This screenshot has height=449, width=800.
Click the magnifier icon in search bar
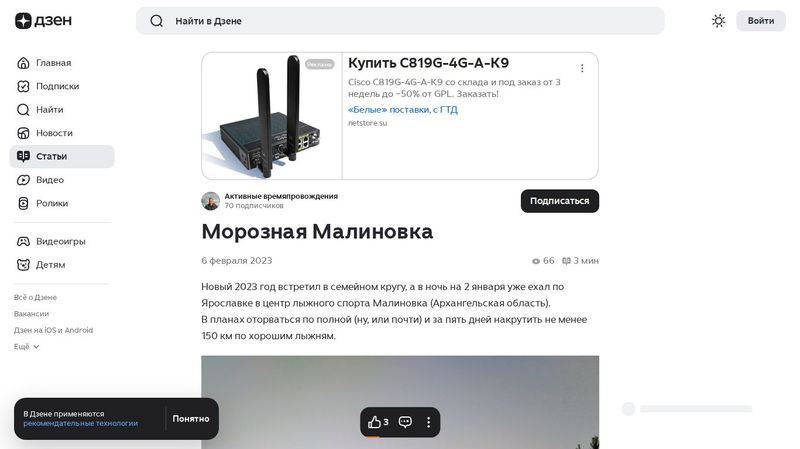pyautogui.click(x=157, y=21)
